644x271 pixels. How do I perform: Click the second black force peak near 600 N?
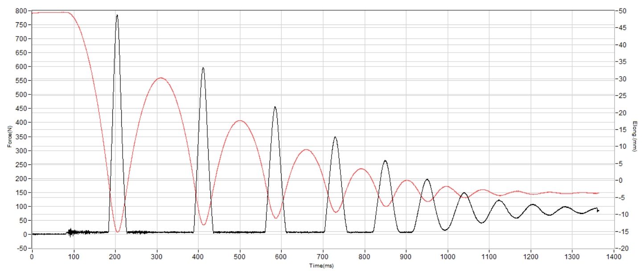[x=203, y=68]
